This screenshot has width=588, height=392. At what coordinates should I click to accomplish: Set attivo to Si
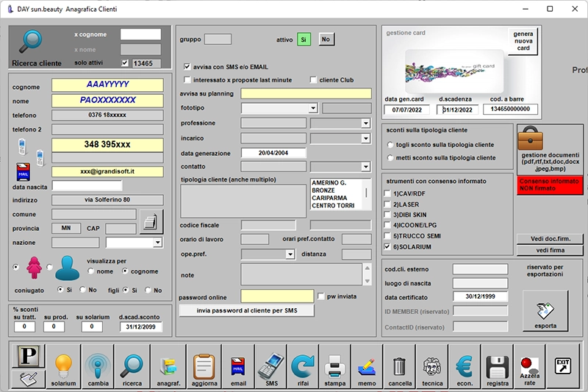point(304,39)
